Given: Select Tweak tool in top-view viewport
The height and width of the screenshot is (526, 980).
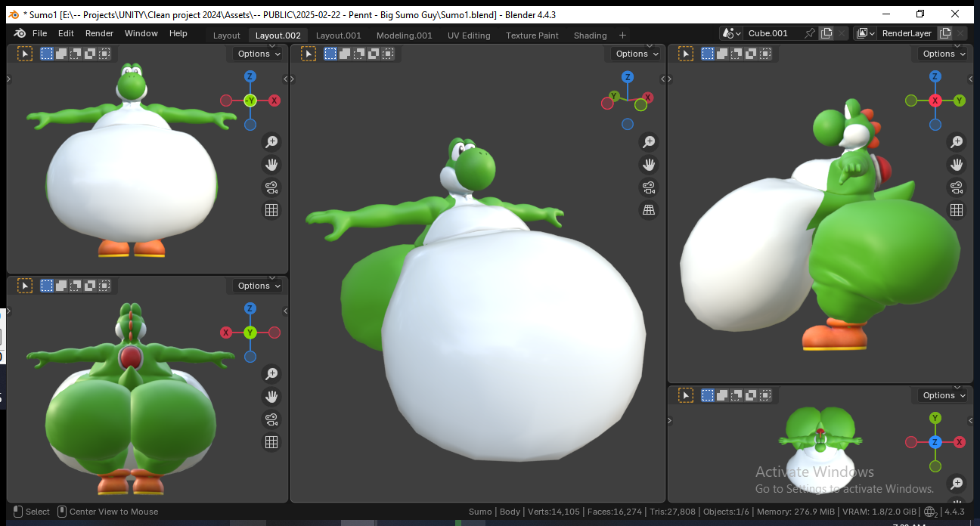Looking at the screenshot, I should point(686,395).
